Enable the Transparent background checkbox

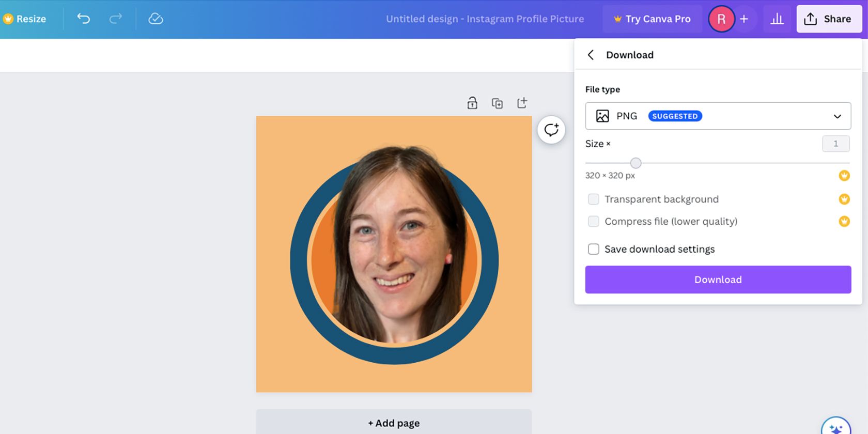point(594,199)
